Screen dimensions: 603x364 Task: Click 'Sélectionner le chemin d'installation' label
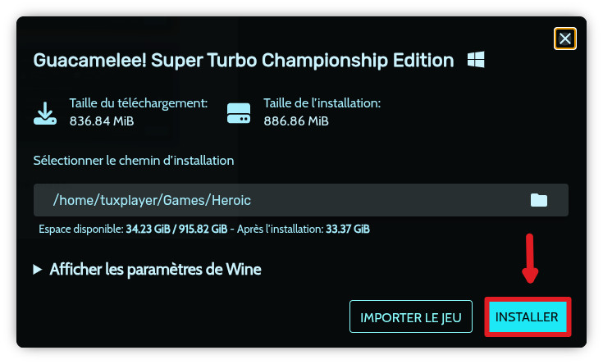pos(134,161)
